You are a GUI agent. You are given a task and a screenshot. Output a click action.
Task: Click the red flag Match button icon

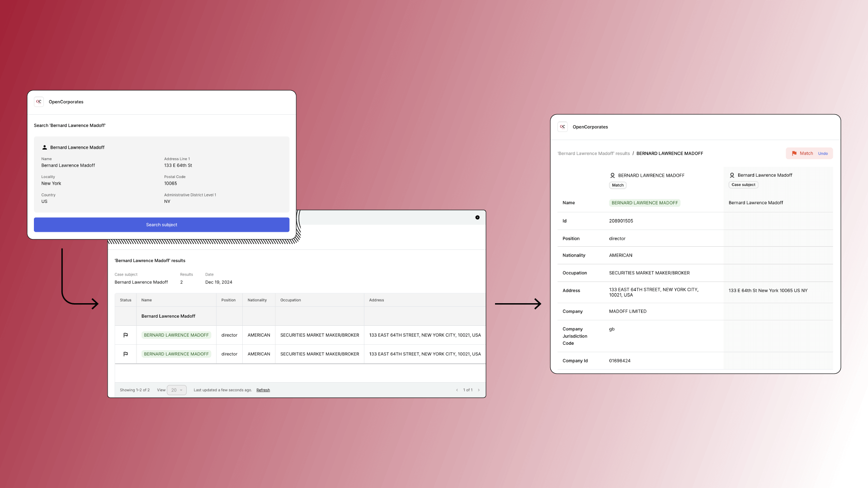coord(794,154)
